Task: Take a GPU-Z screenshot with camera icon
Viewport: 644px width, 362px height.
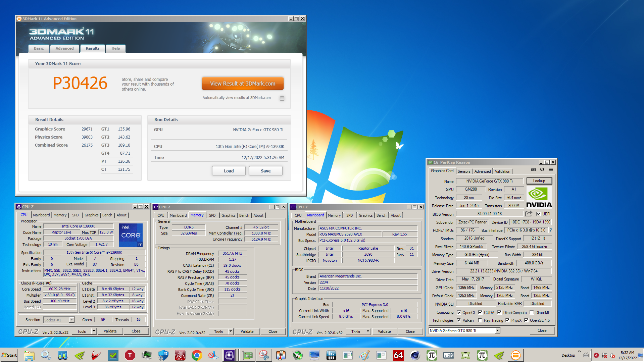Action: [533, 170]
